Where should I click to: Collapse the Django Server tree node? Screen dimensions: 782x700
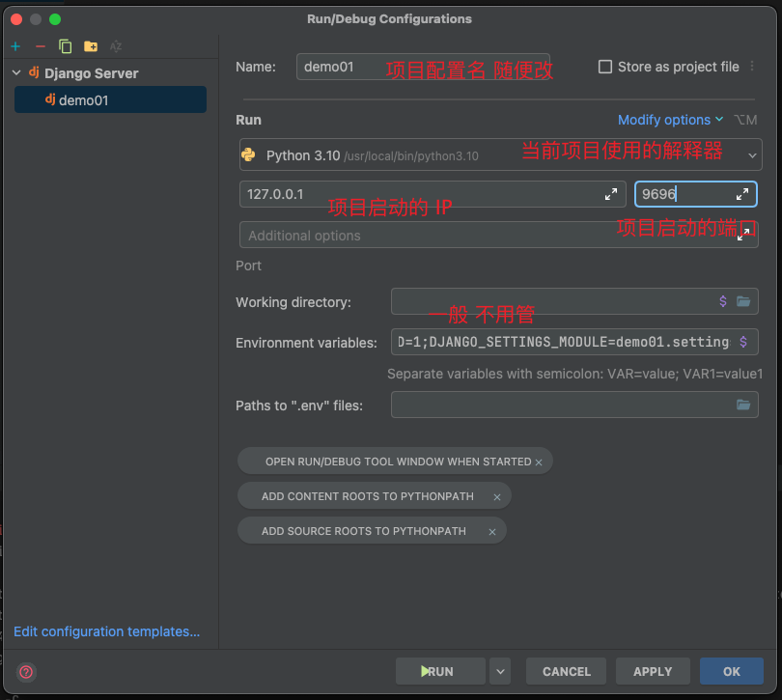tap(16, 72)
